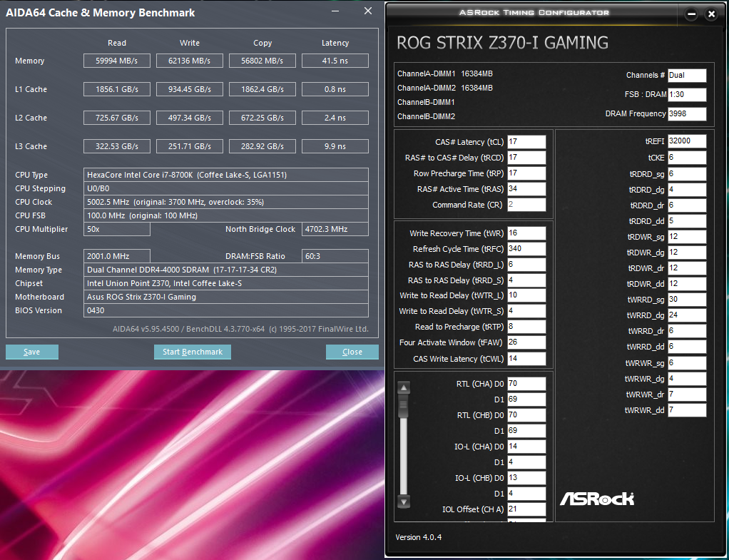Minimize ASRock Timing Configurator window
The width and height of the screenshot is (729, 560).
[x=691, y=14]
